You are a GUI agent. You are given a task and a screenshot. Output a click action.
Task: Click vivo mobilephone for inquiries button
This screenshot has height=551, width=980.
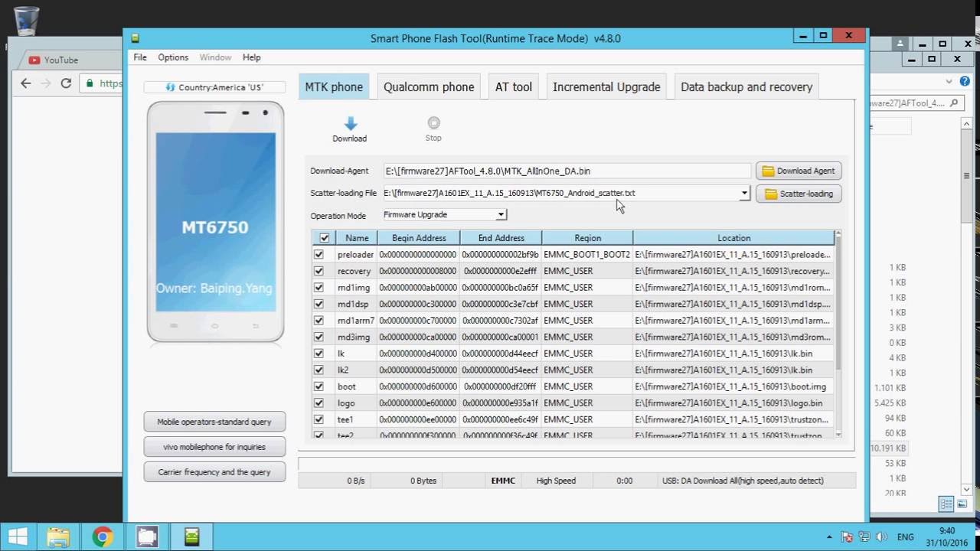coord(214,447)
